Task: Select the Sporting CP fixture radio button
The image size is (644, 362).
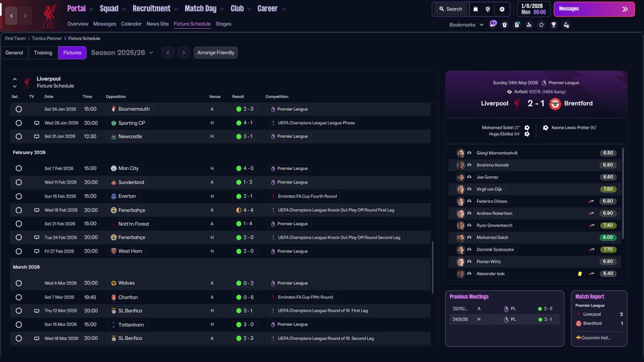Action: coord(19,123)
